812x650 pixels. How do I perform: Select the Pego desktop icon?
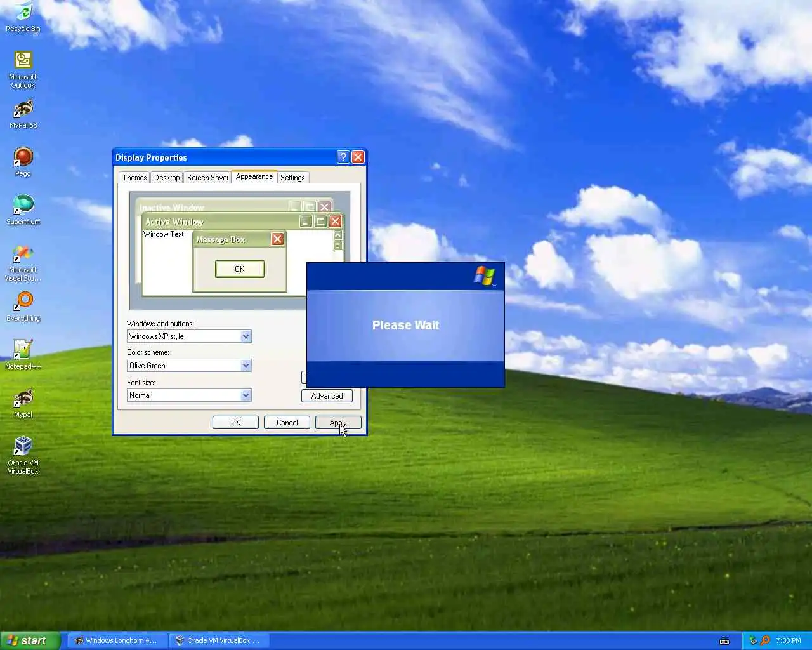pyautogui.click(x=23, y=162)
